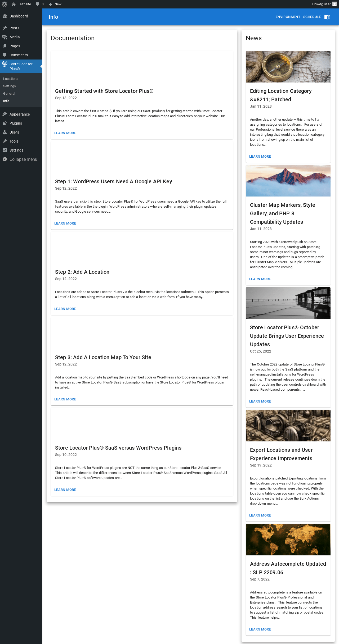Click the Howdy, user account text
Image resolution: width=339 pixels, height=644 pixels.
click(321, 4)
